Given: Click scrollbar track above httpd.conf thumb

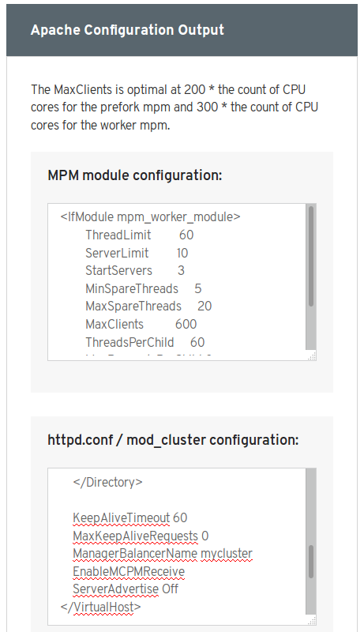Looking at the screenshot, I should [x=311, y=506].
